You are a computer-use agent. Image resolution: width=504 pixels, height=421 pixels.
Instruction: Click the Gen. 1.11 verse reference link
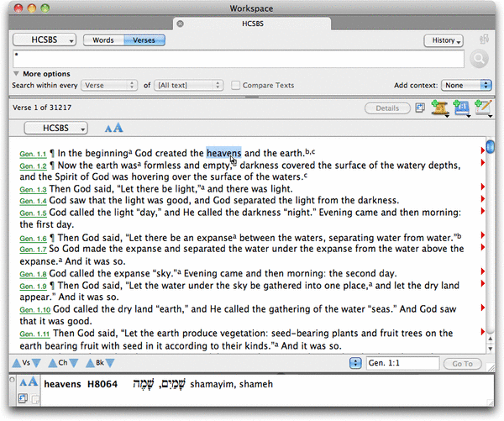click(34, 334)
